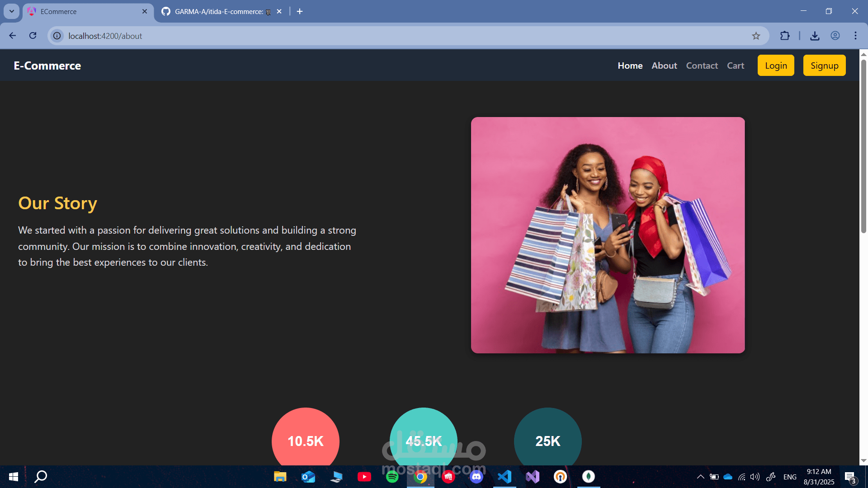Viewport: 868px width, 488px height.
Task: Open Spotify from the taskbar
Action: [x=392, y=477]
